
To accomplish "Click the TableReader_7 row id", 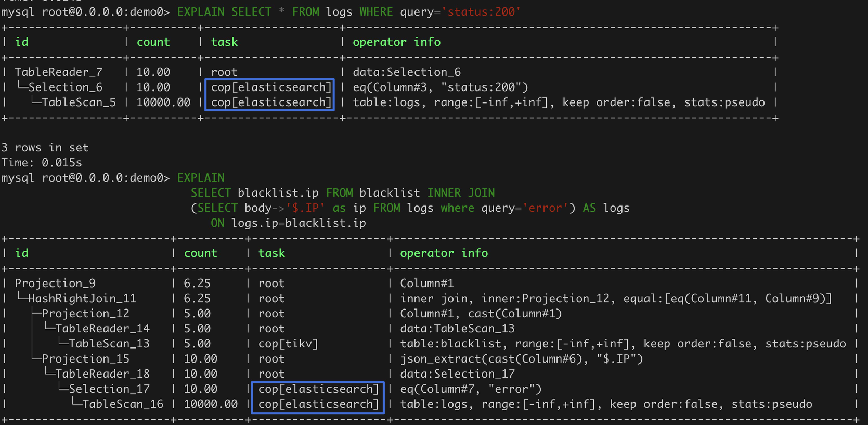I will pos(59,72).
